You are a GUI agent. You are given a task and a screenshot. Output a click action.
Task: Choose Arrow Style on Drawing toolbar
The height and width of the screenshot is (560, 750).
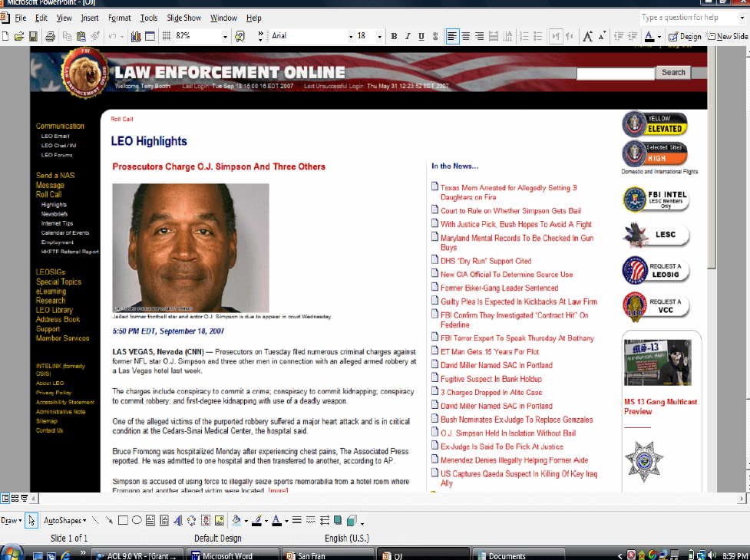coord(324,520)
